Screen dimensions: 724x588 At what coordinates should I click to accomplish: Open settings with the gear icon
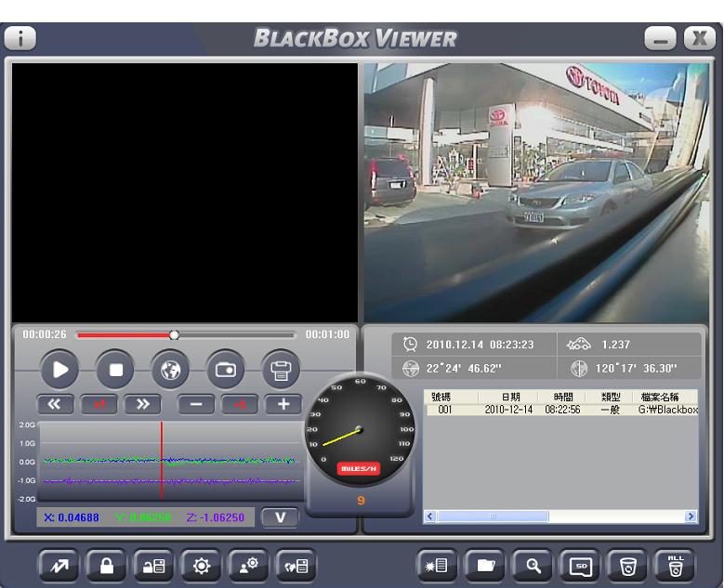tap(202, 565)
